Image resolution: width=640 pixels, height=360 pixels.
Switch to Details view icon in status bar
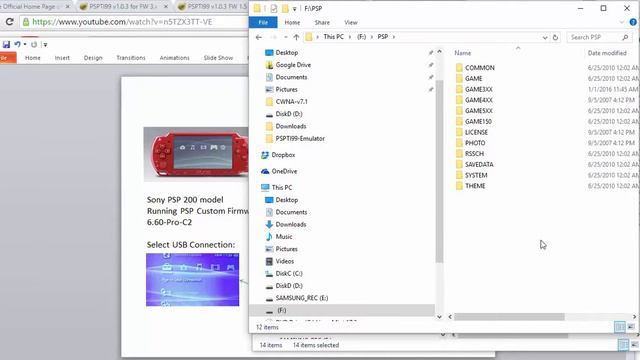(620, 327)
